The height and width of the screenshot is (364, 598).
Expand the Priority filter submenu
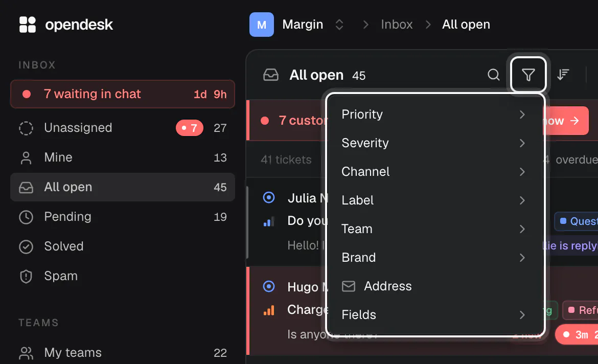coord(522,115)
